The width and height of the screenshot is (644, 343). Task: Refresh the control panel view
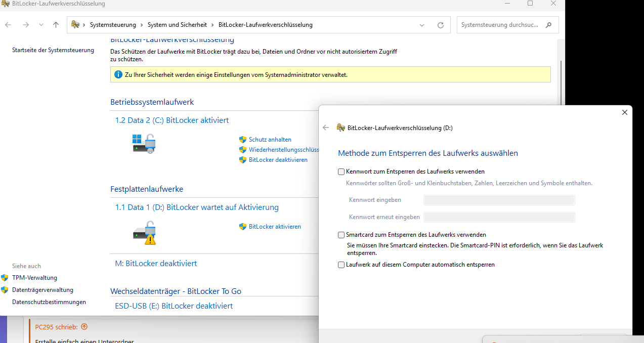click(441, 25)
